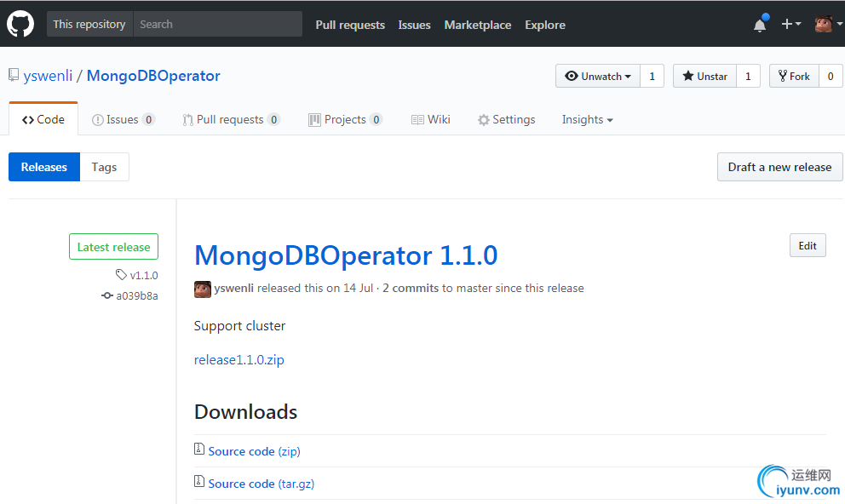845x504 pixels.
Task: Expand the Unwatch dropdown
Action: (x=598, y=77)
